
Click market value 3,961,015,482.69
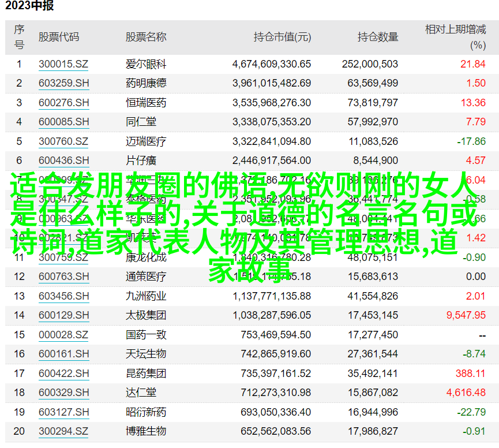tap(272, 84)
